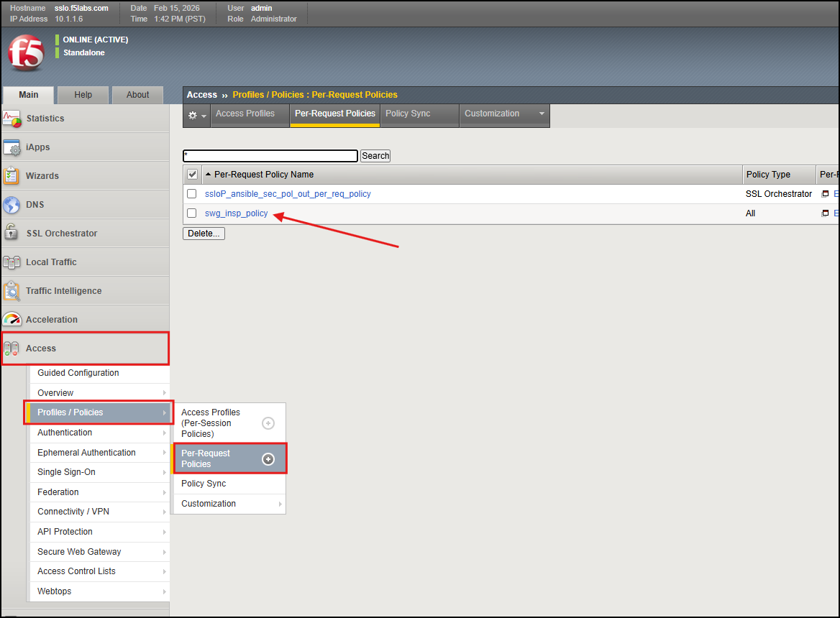The height and width of the screenshot is (618, 840).
Task: Click the Wizards clipboard icon
Action: [x=12, y=176]
